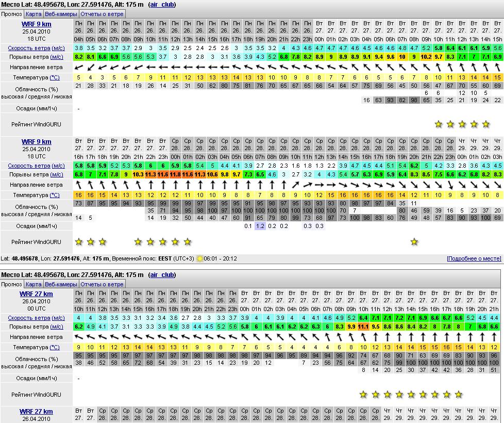The width and height of the screenshot is (504, 423).
Task: Click the first WRF 9 km model link
Action: [x=36, y=24]
